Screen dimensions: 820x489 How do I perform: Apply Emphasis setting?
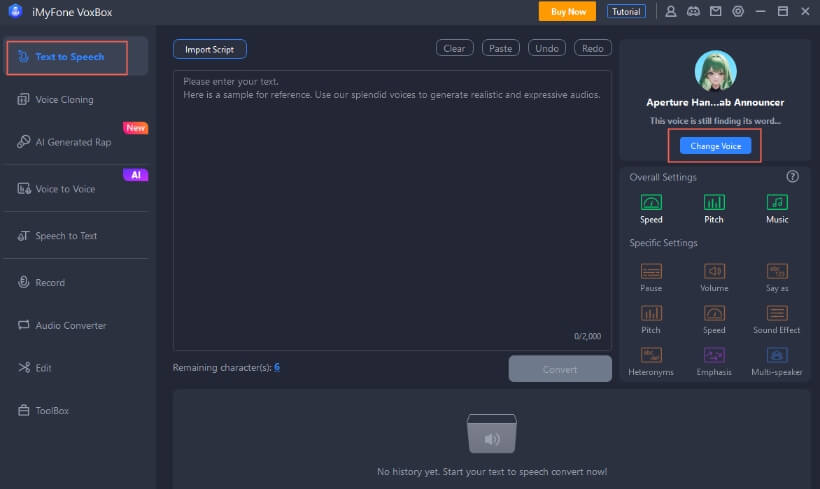coord(714,361)
